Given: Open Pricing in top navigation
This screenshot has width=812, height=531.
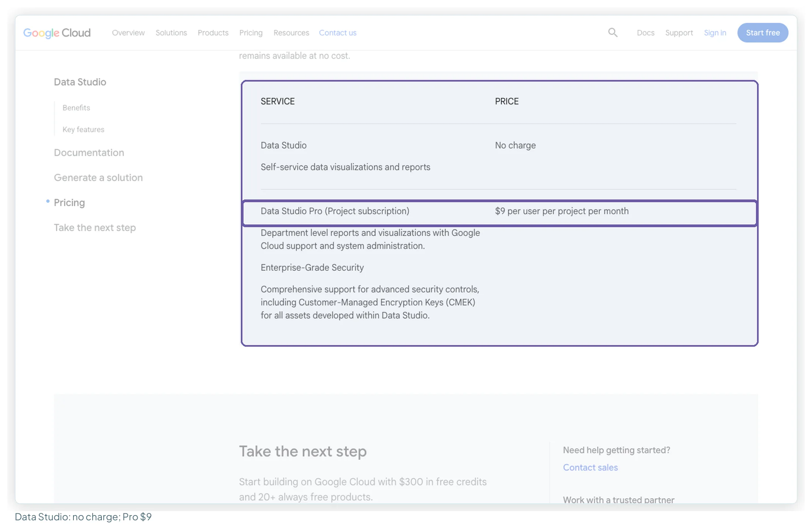Looking at the screenshot, I should tap(251, 33).
